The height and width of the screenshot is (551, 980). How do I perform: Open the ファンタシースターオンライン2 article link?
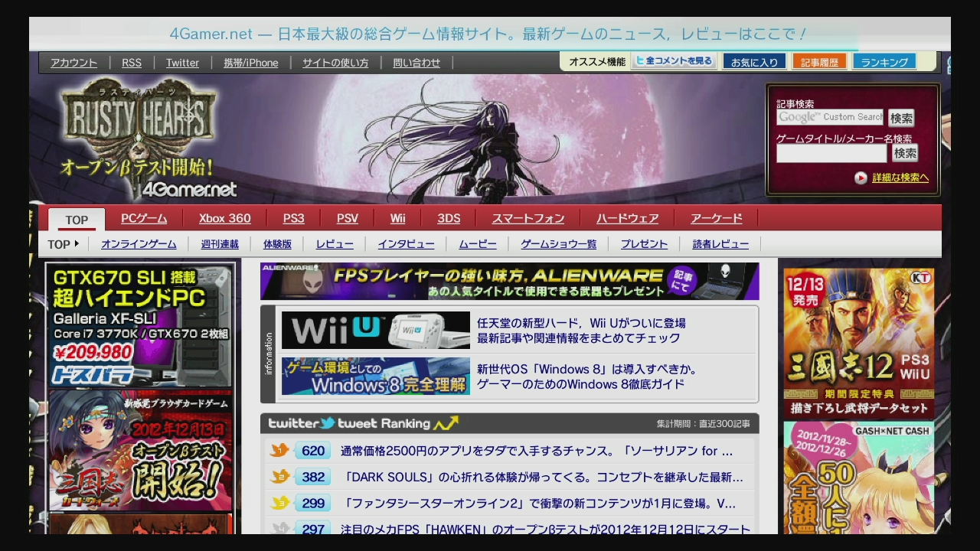(539, 503)
